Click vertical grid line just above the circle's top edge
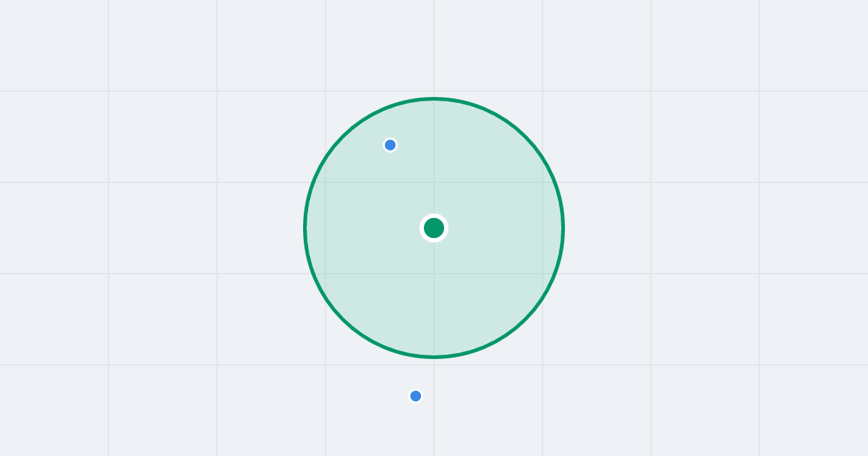Viewport: 868px width, 456px height. pyautogui.click(x=434, y=87)
